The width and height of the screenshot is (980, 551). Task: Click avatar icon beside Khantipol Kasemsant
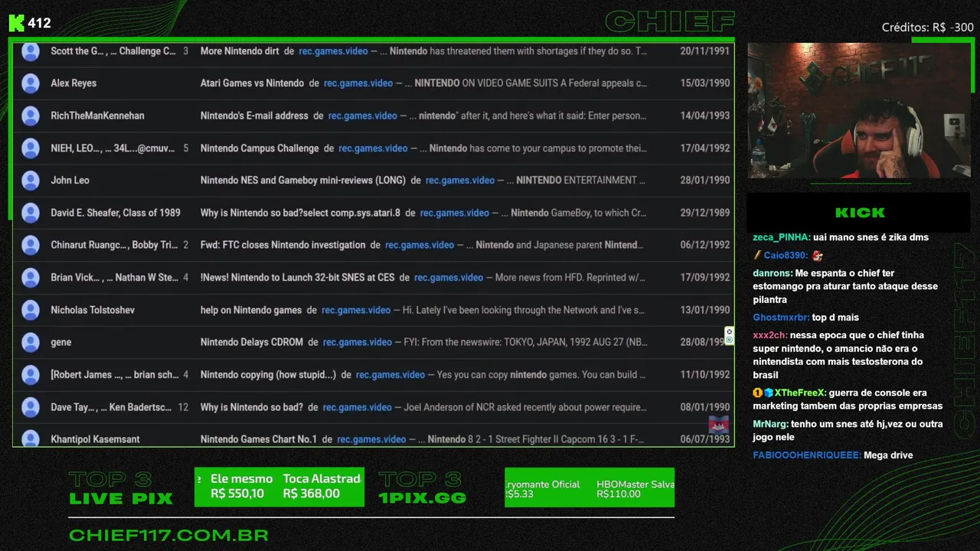point(31,439)
